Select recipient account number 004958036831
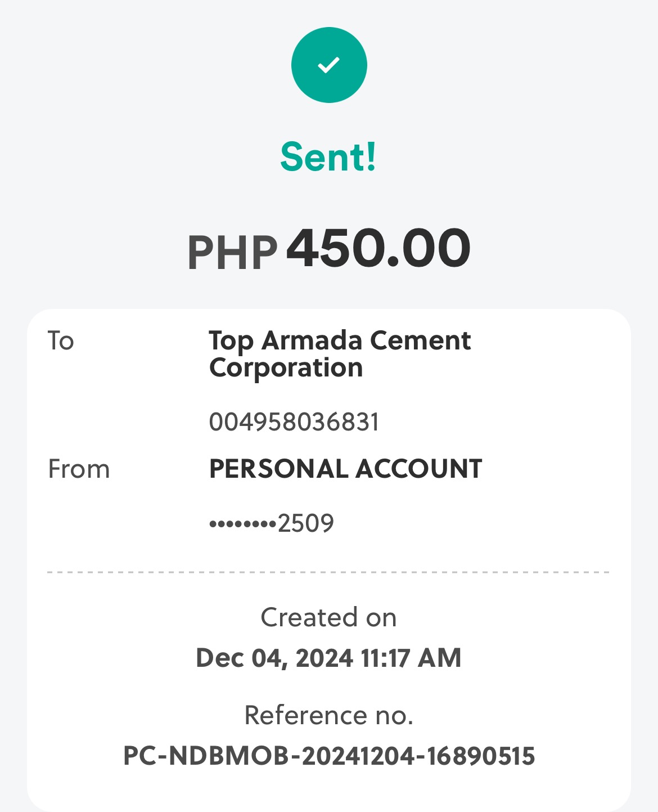 (x=294, y=422)
